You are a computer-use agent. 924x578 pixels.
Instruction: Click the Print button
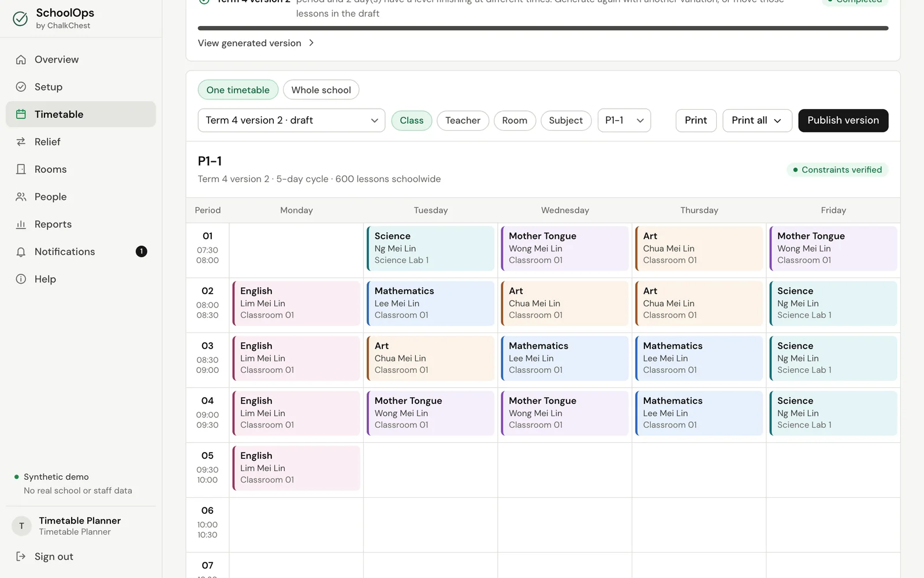click(x=696, y=120)
